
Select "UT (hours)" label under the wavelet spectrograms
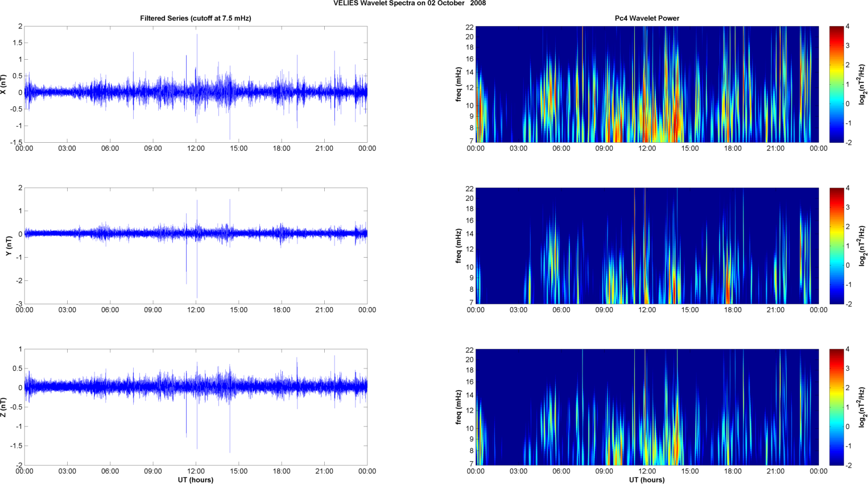tap(647, 479)
